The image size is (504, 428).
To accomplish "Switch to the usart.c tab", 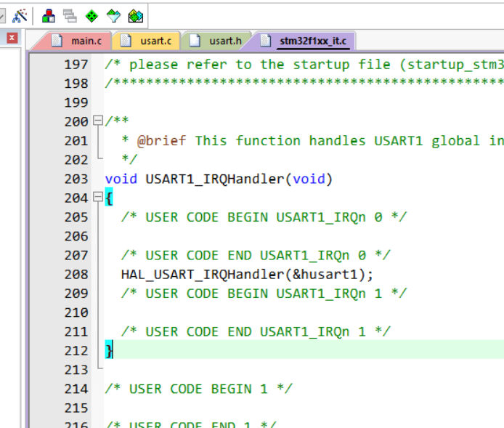I will [x=146, y=41].
